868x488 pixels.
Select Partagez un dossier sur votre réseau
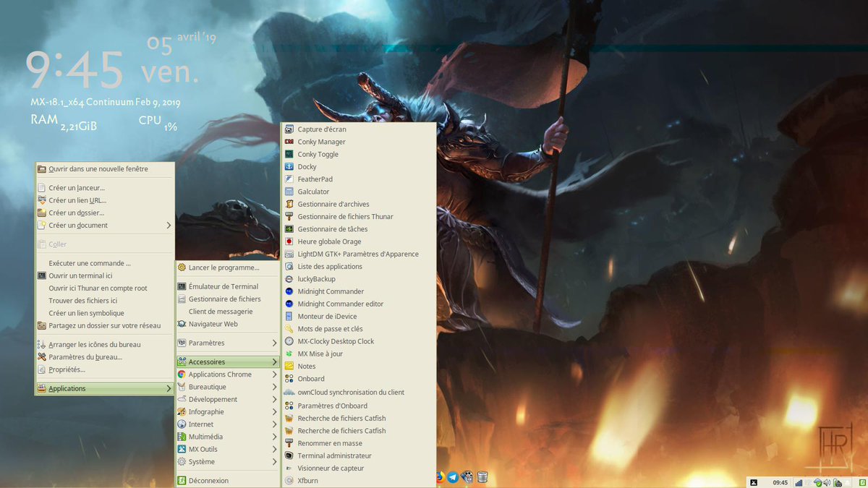106,325
